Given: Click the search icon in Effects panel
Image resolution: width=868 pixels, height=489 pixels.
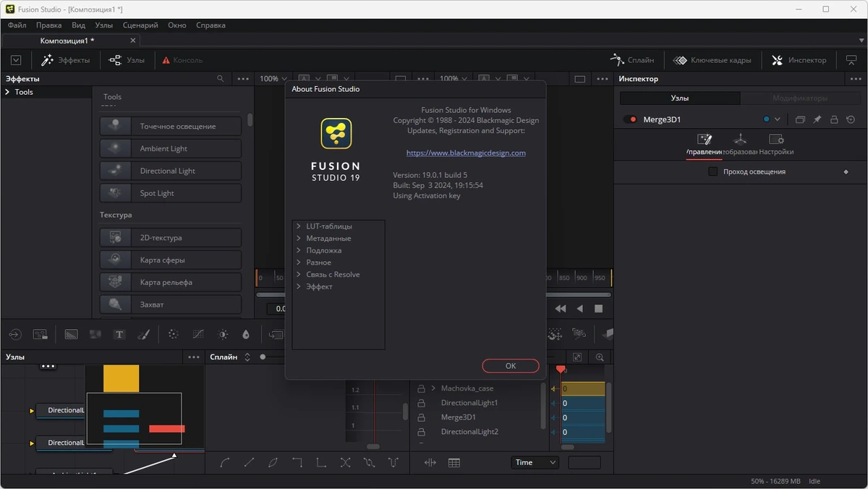Looking at the screenshot, I should (221, 79).
